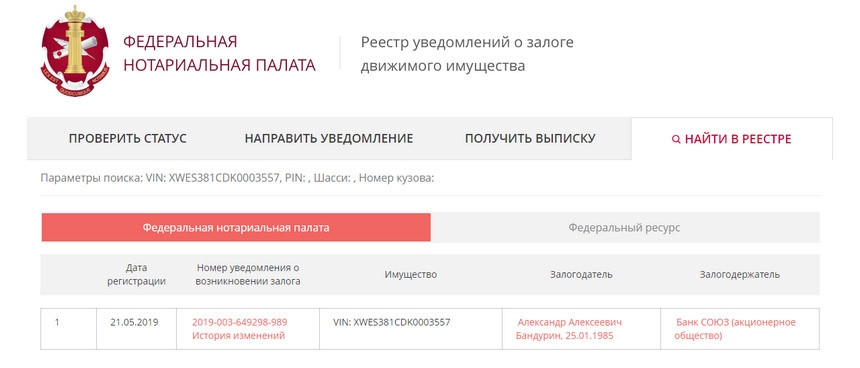This screenshot has width=860, height=368.
Task: Switch to the НАЙТИ В РЕЕСТРЕ tab
Action: 732,139
